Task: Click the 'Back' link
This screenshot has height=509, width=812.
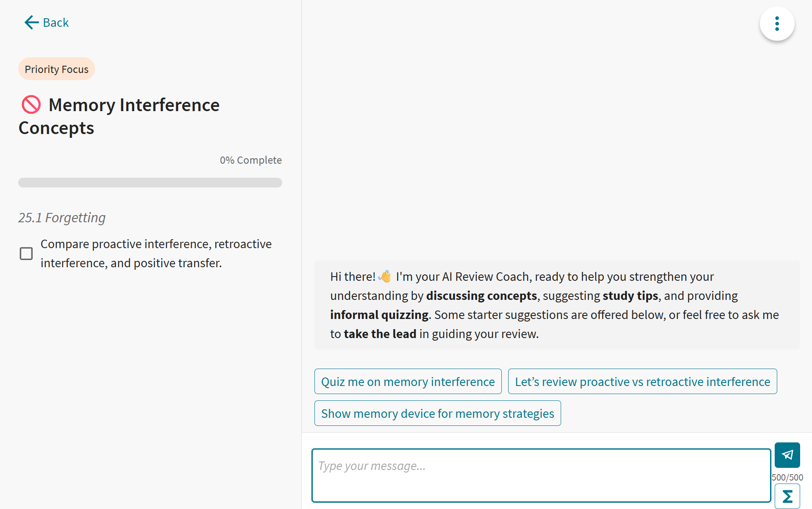Action: pos(55,22)
